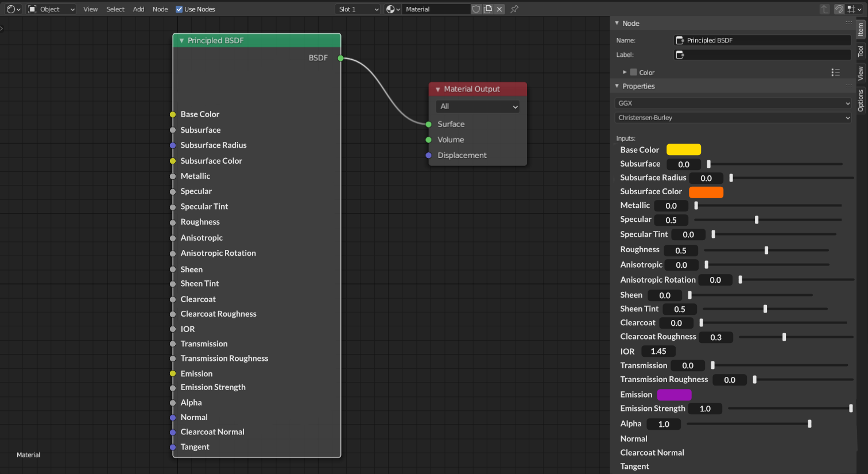Collapse the Material Output node
The image size is (868, 474).
click(438, 89)
